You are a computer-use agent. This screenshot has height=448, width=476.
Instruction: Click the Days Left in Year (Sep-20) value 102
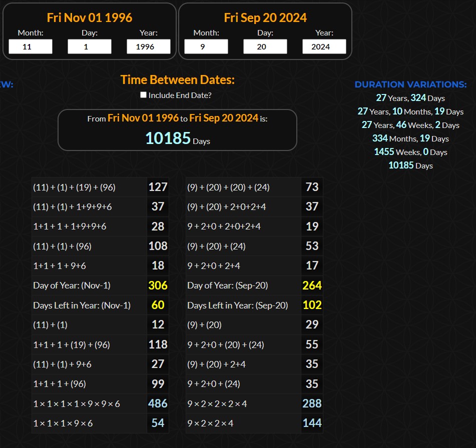coord(312,305)
